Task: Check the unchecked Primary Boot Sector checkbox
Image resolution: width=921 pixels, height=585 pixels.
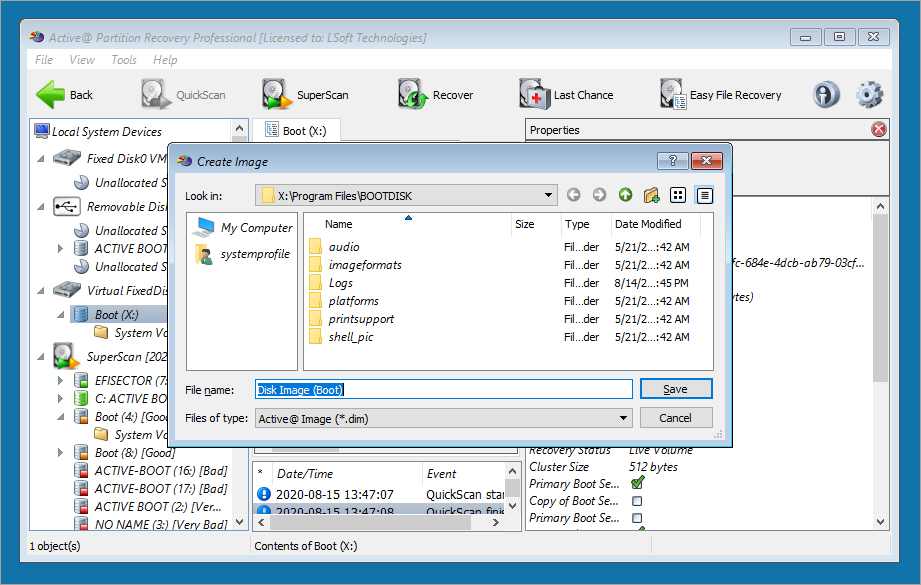Action: point(637,518)
